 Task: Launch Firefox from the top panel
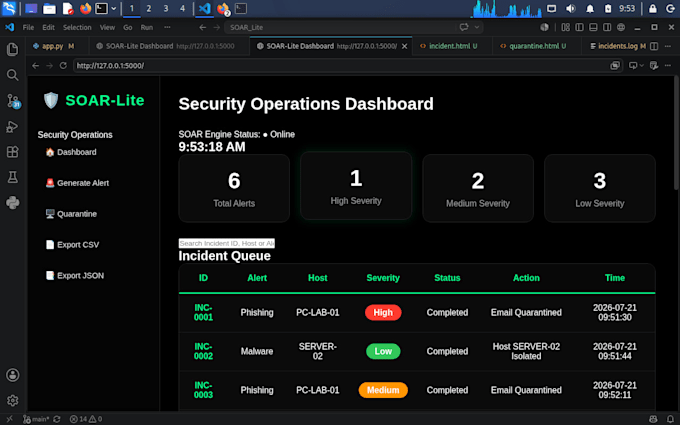pos(85,8)
